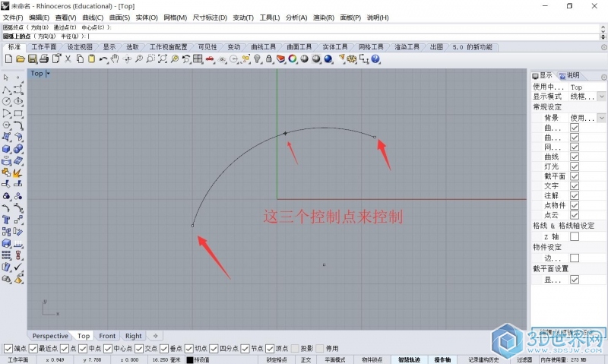Image resolution: width=608 pixels, height=364 pixels.
Task: Toggle 操作轴 in status bar
Action: (x=443, y=359)
